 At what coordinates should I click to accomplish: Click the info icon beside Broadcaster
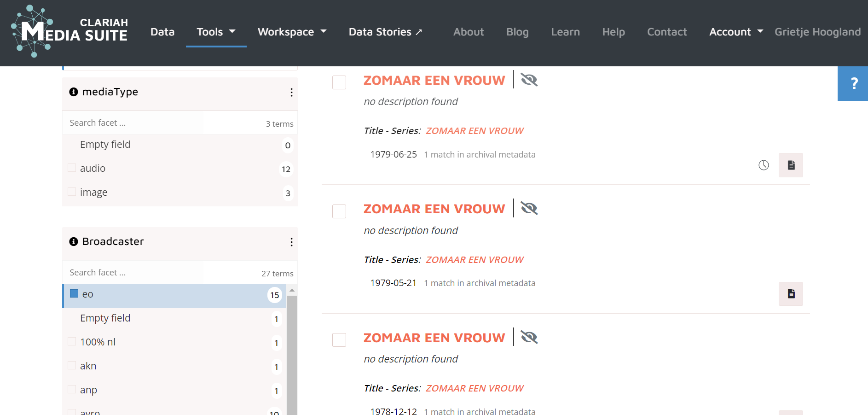(73, 241)
